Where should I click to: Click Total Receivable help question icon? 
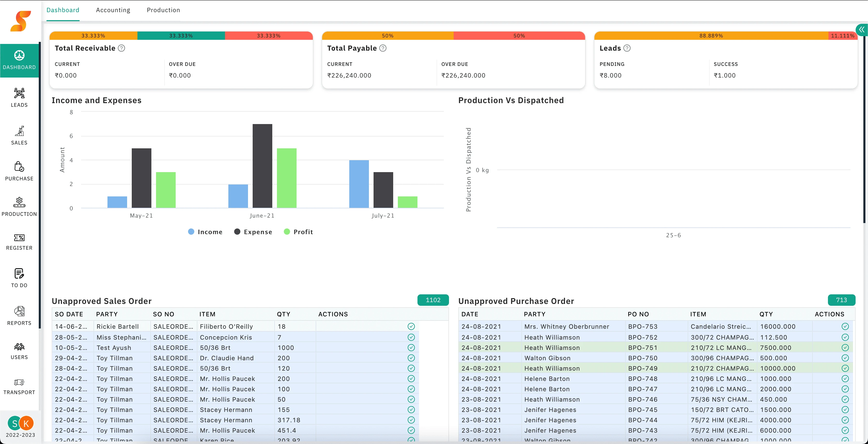(x=121, y=48)
